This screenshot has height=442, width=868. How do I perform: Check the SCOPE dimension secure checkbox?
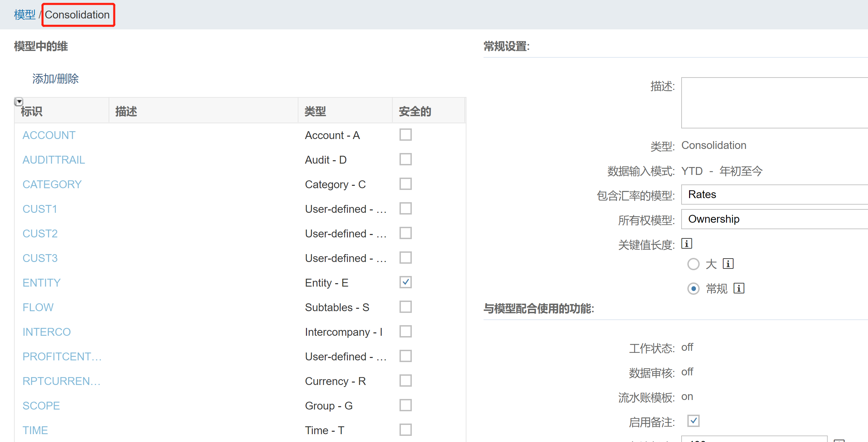pos(405,405)
